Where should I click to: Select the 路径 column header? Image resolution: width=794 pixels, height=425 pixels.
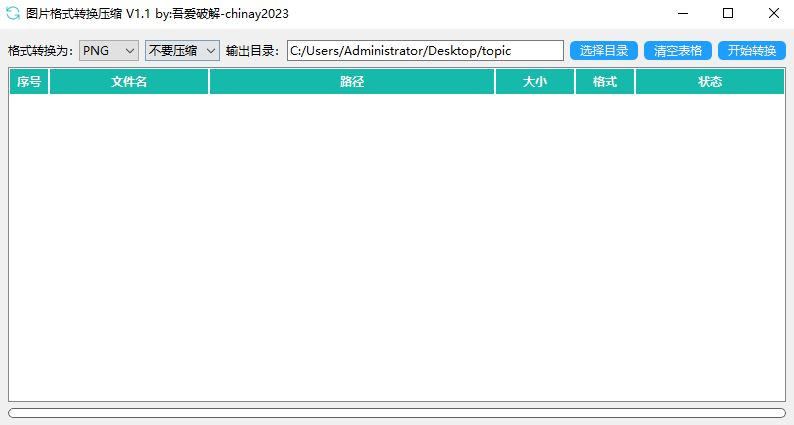[352, 82]
